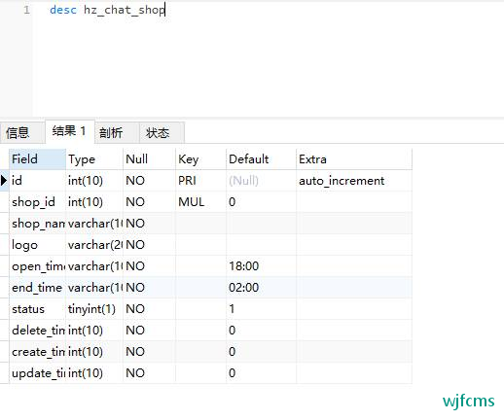Click the default value 1 in status row
Viewport: 504px width, 420px height.
(x=261, y=309)
